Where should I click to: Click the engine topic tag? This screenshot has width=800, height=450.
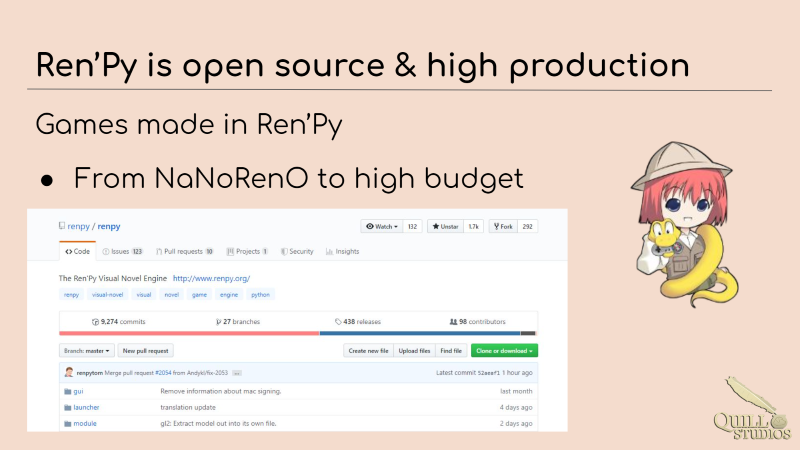coord(229,295)
